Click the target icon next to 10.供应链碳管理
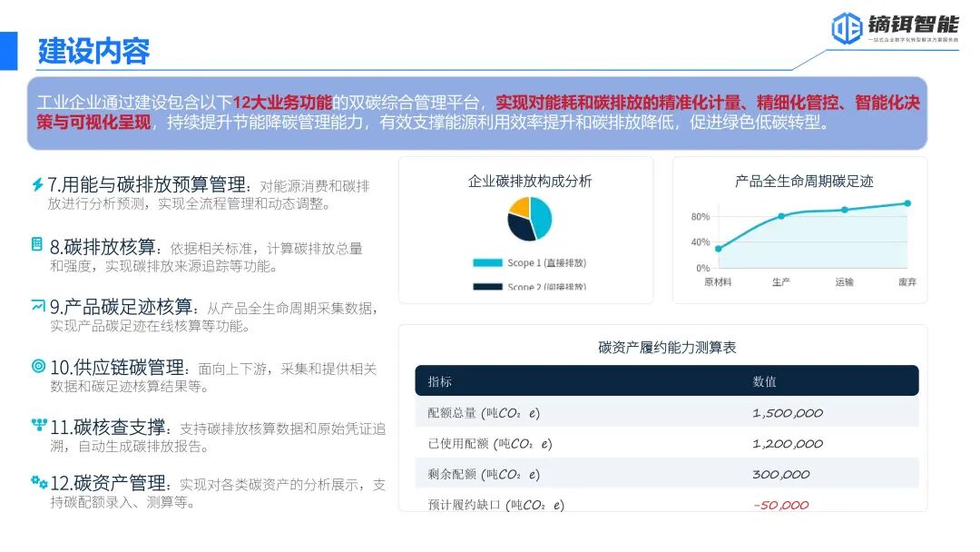980x552 pixels. tap(38, 366)
